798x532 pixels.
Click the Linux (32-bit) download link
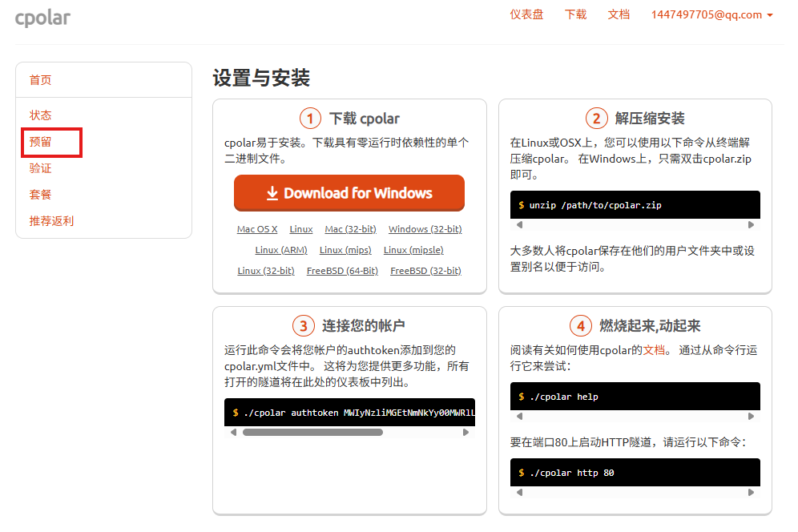[x=266, y=271]
